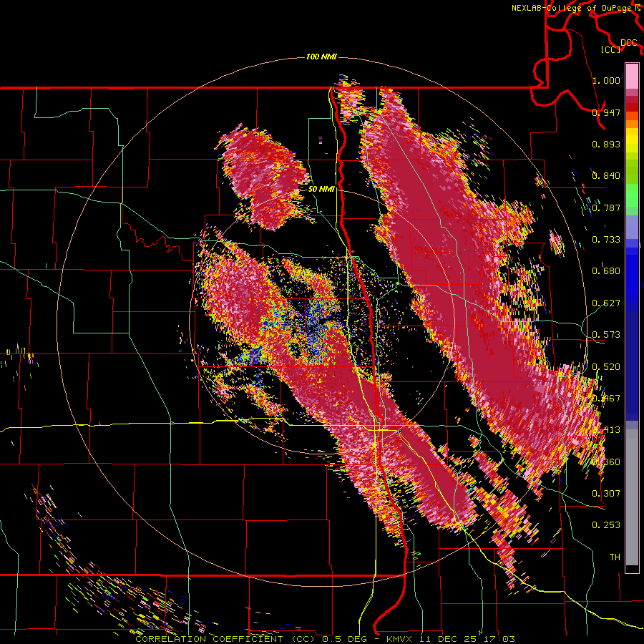The width and height of the screenshot is (644, 644).
Task: Select the 0.893 scale value label
Action: 606,144
